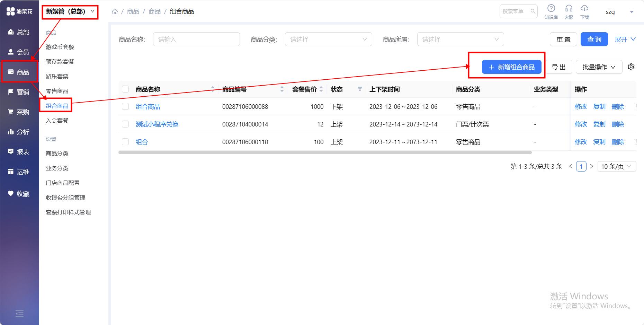This screenshot has height=325, width=644.
Task: Click the 油菜花 logo
Action: tap(19, 11)
